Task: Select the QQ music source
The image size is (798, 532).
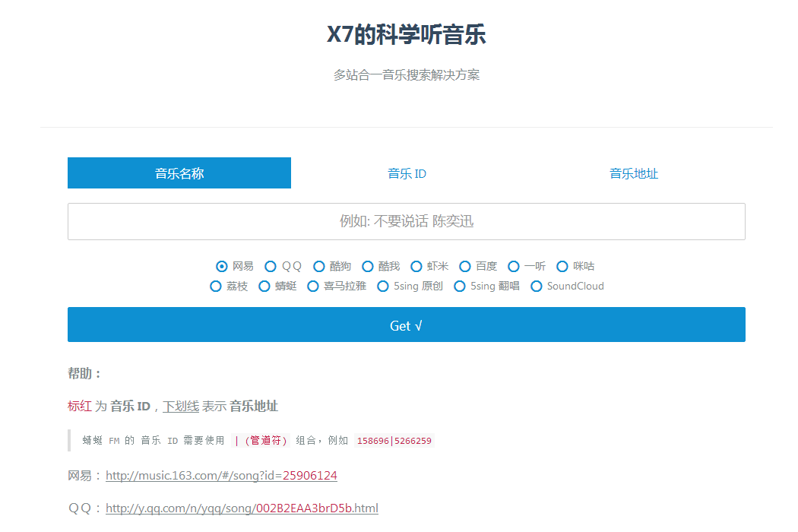Action: [x=271, y=266]
